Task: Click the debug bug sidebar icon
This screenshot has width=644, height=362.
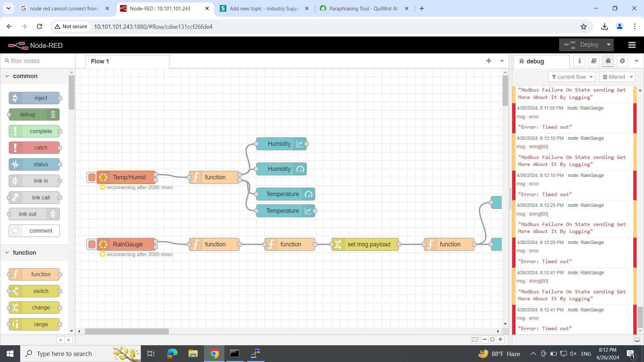Action: click(608, 61)
